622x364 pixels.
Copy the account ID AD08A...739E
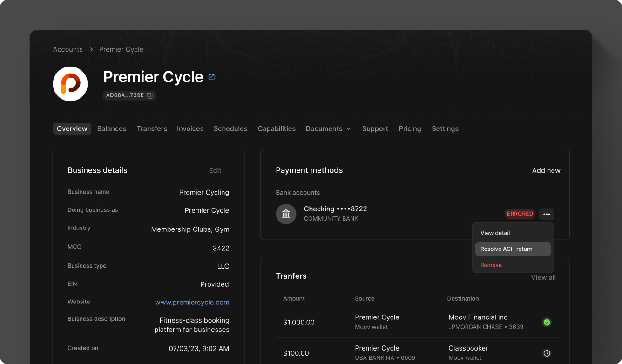pyautogui.click(x=149, y=95)
